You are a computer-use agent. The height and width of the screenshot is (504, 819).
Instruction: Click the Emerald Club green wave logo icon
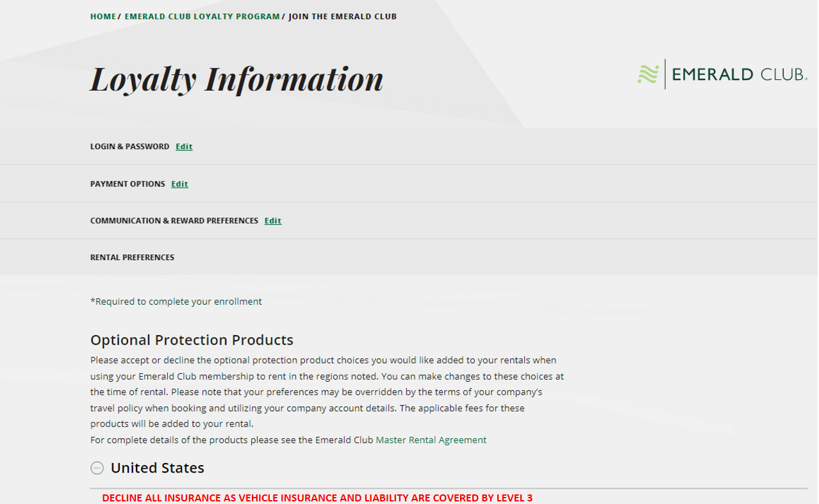648,75
